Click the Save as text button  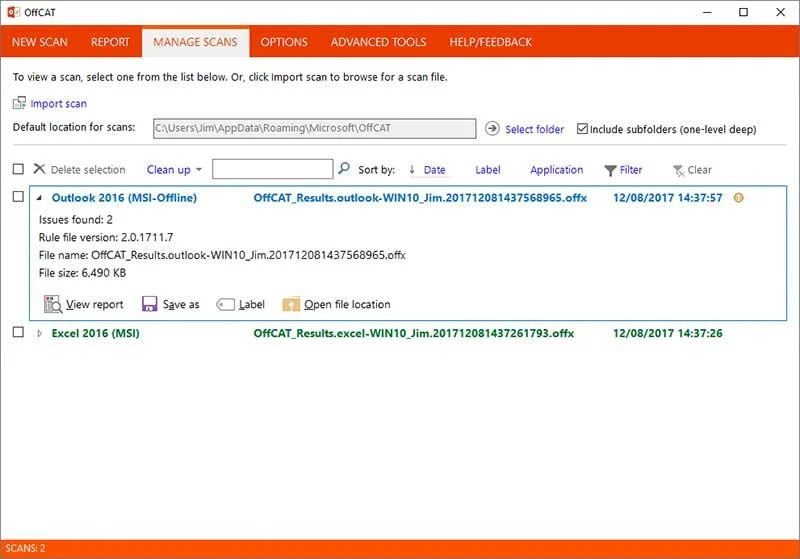click(x=181, y=304)
